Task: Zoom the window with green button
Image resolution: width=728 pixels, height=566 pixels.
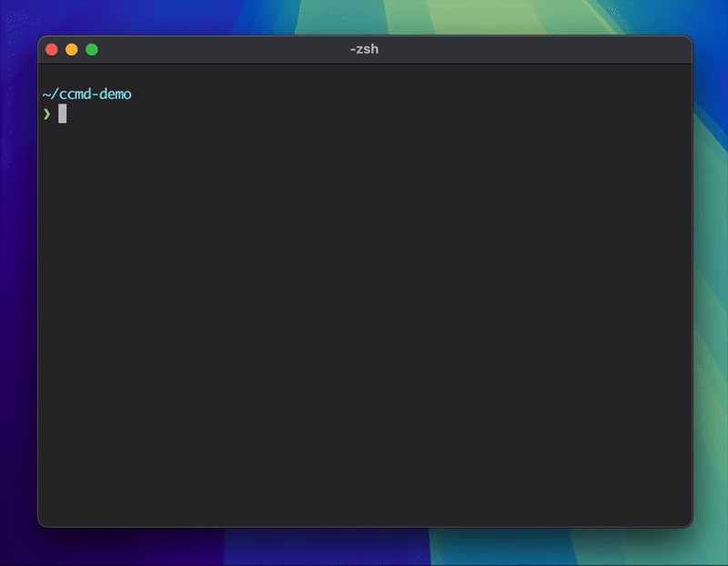Action: coord(92,50)
